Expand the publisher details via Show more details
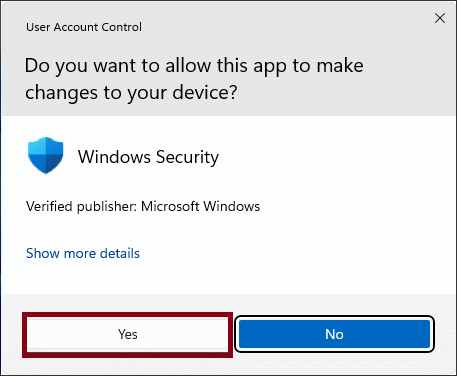Image resolution: width=457 pixels, height=376 pixels. pyautogui.click(x=83, y=253)
